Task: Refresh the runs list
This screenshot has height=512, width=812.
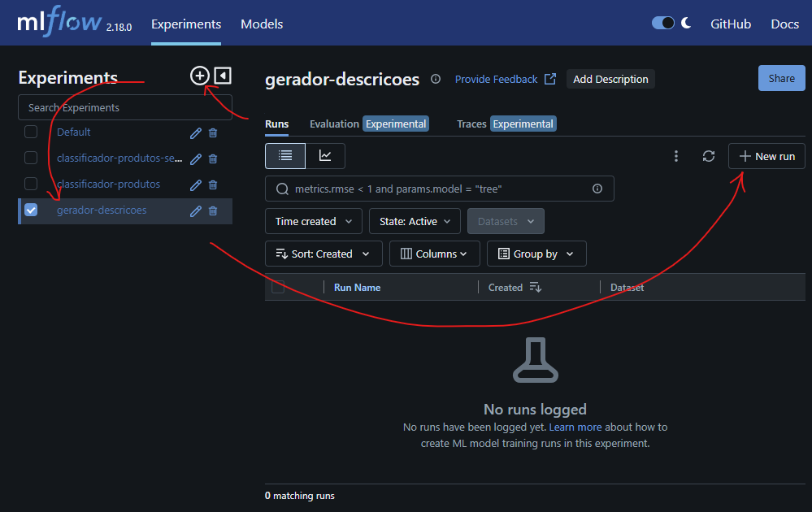Action: (x=709, y=156)
